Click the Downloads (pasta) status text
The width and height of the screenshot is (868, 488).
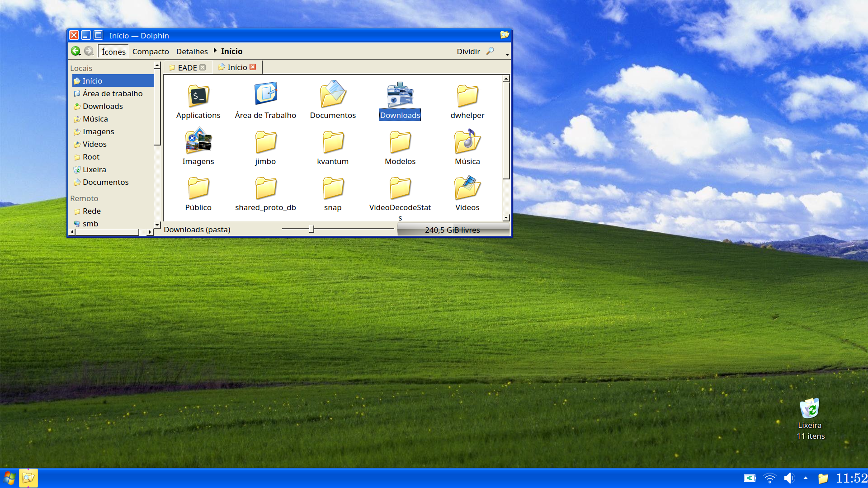click(197, 230)
